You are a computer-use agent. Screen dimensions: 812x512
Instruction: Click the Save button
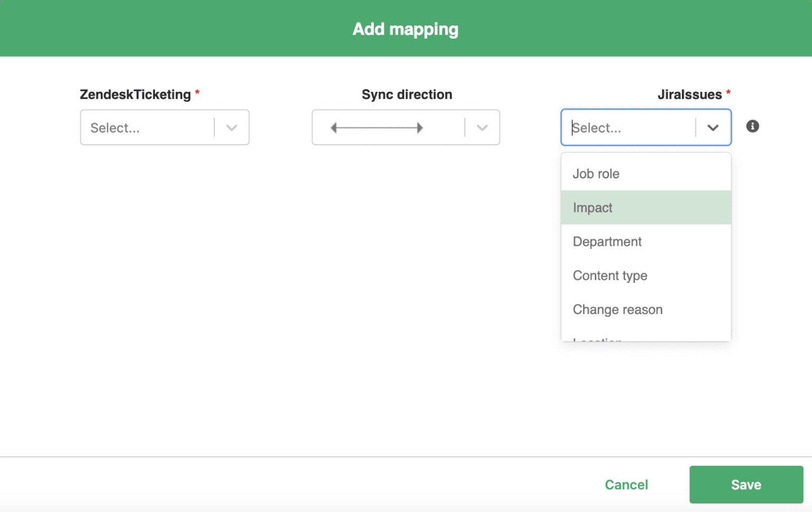click(x=746, y=484)
